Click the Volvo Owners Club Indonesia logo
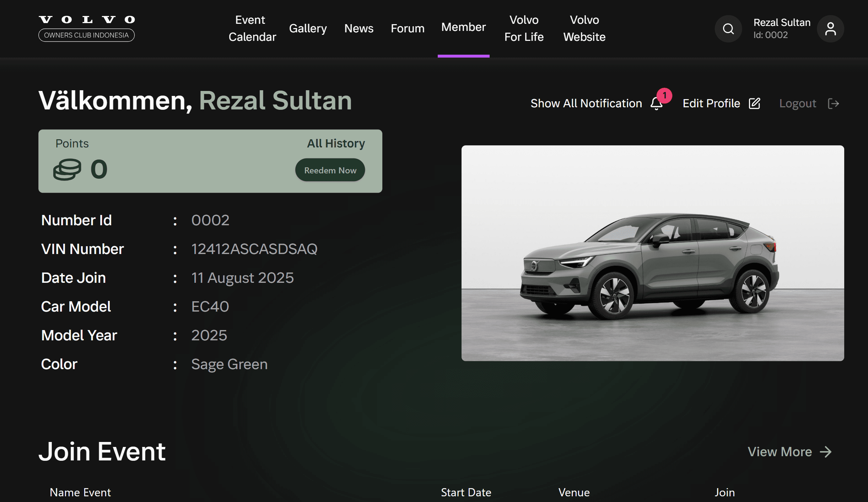 click(86, 28)
